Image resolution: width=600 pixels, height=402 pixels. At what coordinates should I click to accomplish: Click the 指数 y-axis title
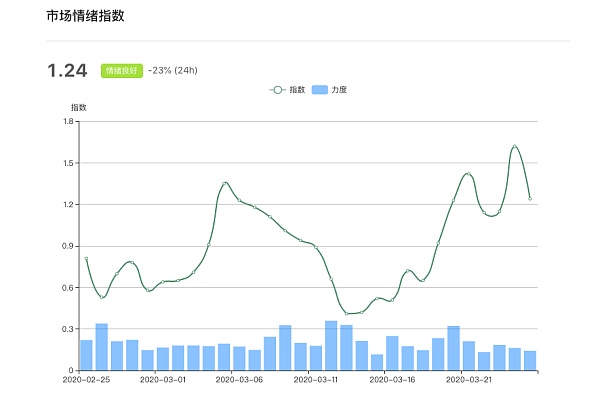78,106
